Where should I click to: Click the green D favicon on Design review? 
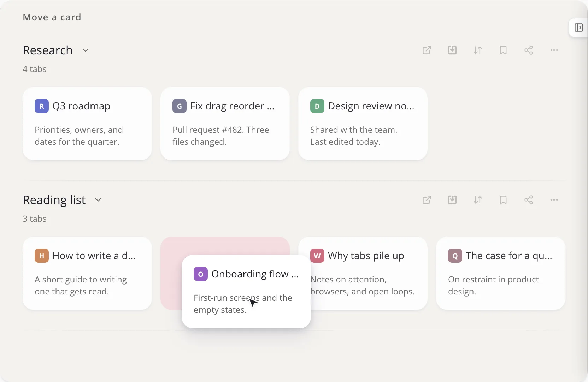[x=317, y=106]
